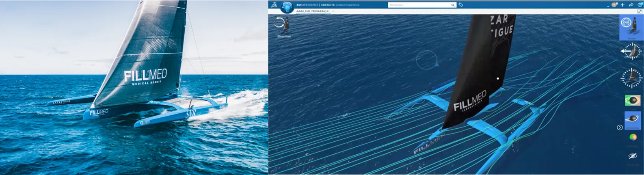Viewport: 644px width, 175px height.
Task: Open the help icon in top bar
Action: [x=640, y=5]
